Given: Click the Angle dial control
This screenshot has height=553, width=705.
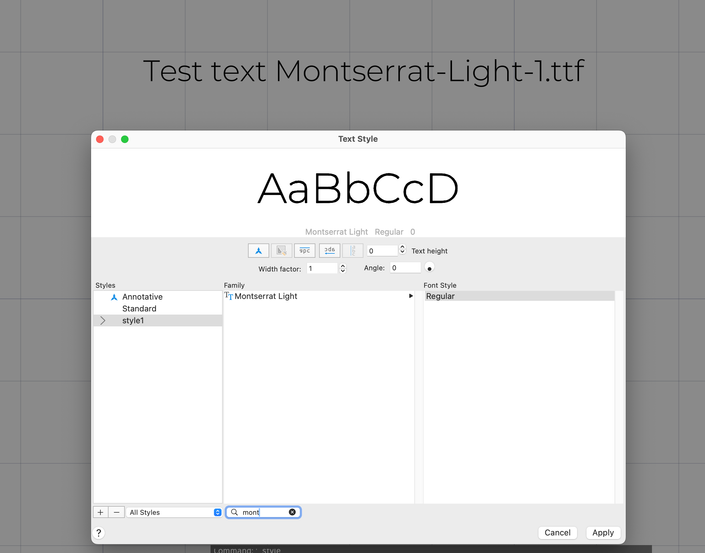Looking at the screenshot, I should tap(429, 268).
